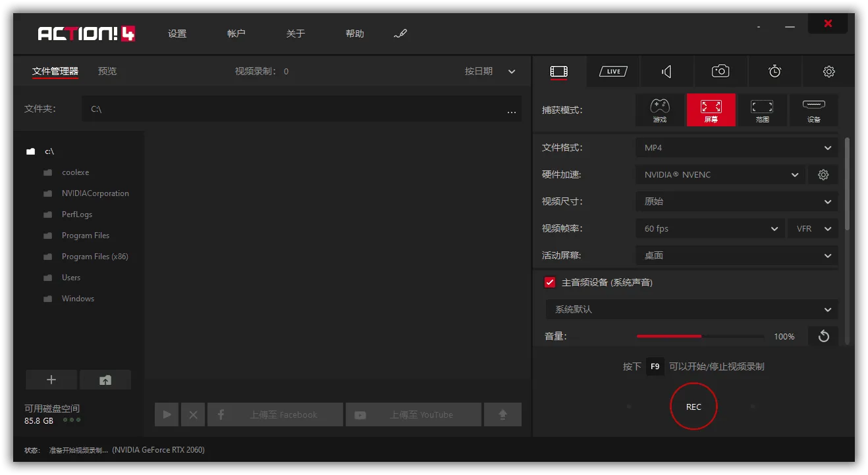Open the general settings gear tab
The width and height of the screenshot is (868, 475).
coord(829,71)
